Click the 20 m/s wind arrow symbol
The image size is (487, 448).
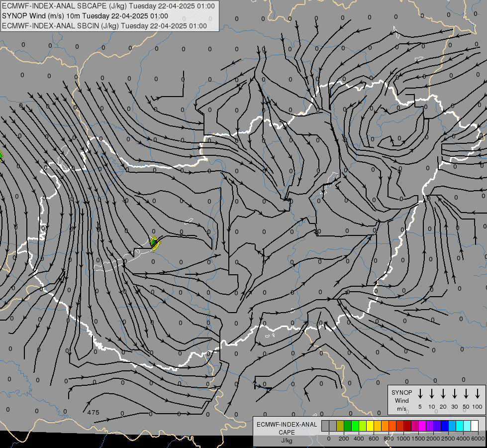click(x=443, y=394)
